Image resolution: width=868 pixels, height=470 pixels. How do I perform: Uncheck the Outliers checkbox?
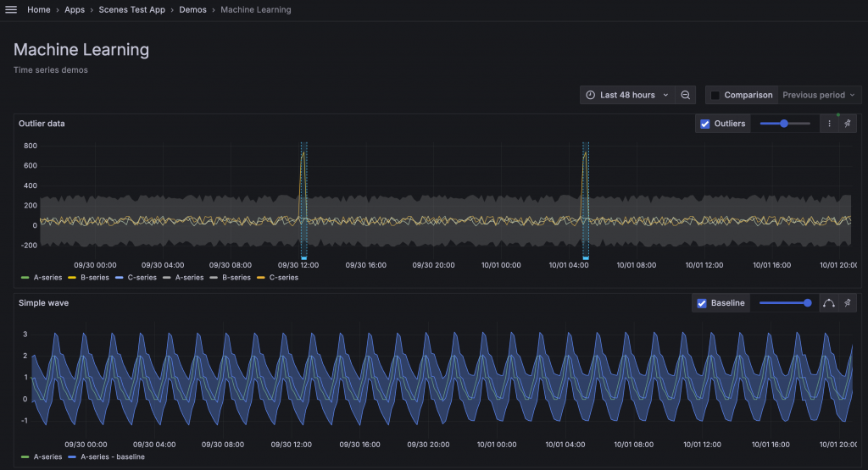(704, 124)
